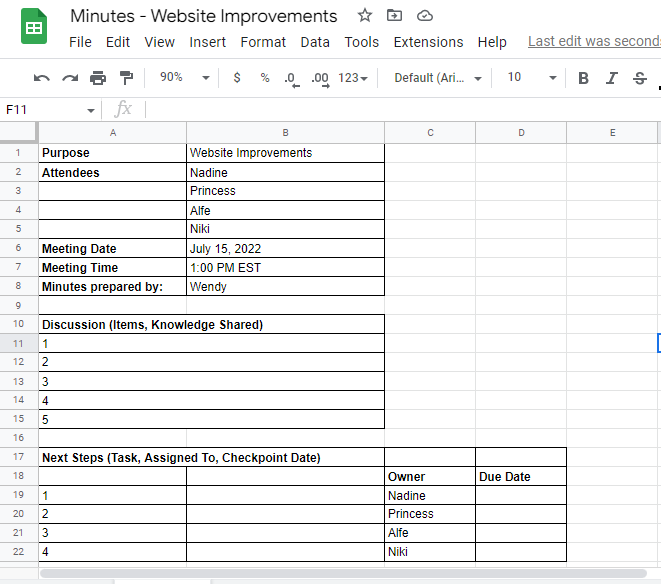The width and height of the screenshot is (661, 584).
Task: Select the Due Date header cell
Action: pos(521,476)
